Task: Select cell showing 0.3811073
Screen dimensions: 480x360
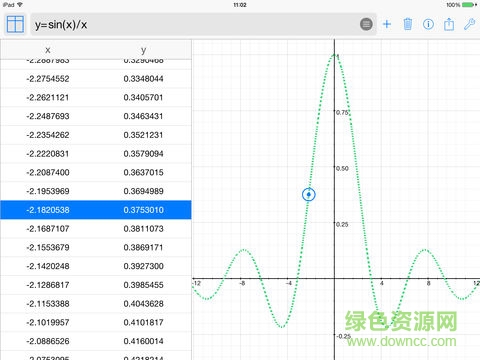Action: point(143,229)
